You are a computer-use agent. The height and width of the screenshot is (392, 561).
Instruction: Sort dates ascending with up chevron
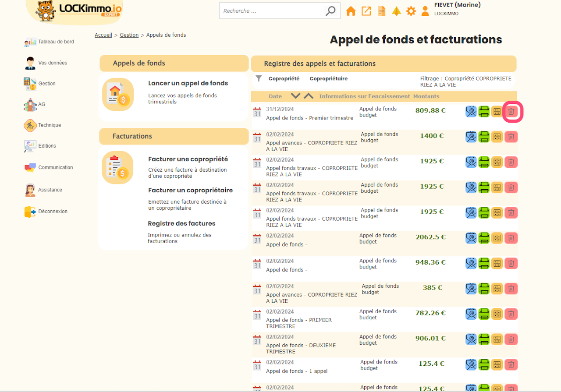(x=309, y=96)
